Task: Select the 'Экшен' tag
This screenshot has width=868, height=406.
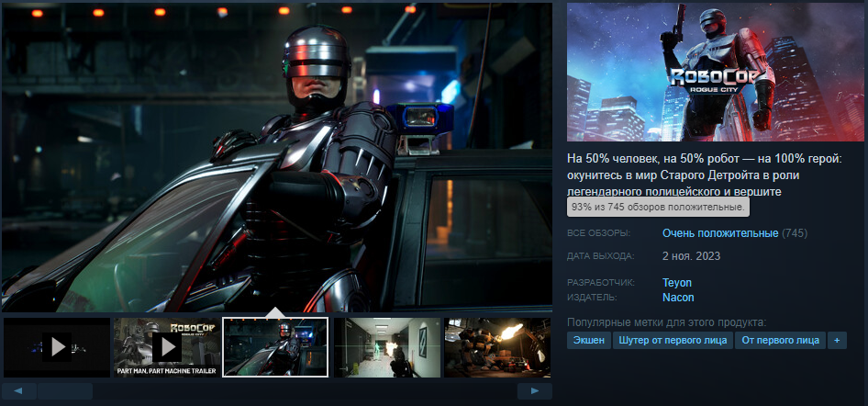Action: [588, 341]
